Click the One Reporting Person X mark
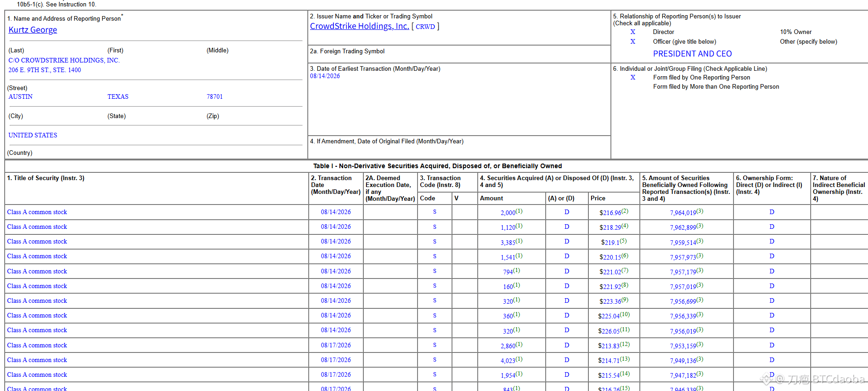868x391 pixels. click(x=633, y=77)
